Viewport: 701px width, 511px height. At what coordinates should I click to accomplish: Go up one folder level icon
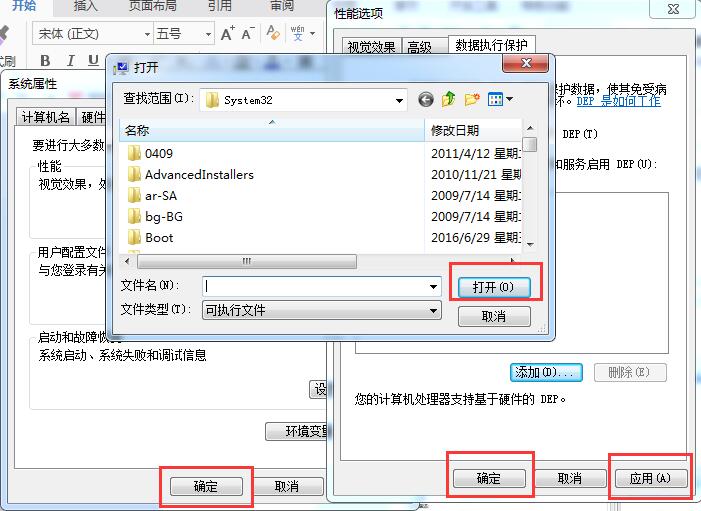tap(448, 99)
